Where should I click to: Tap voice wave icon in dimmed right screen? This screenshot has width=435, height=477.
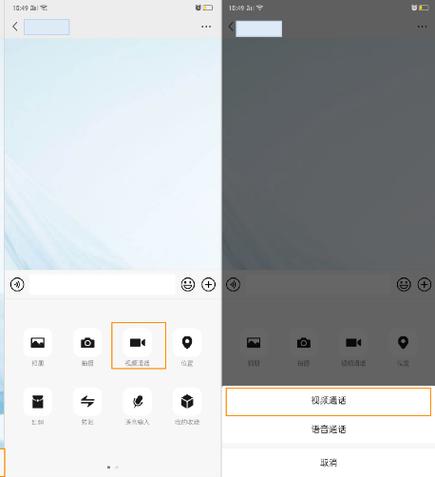[233, 285]
